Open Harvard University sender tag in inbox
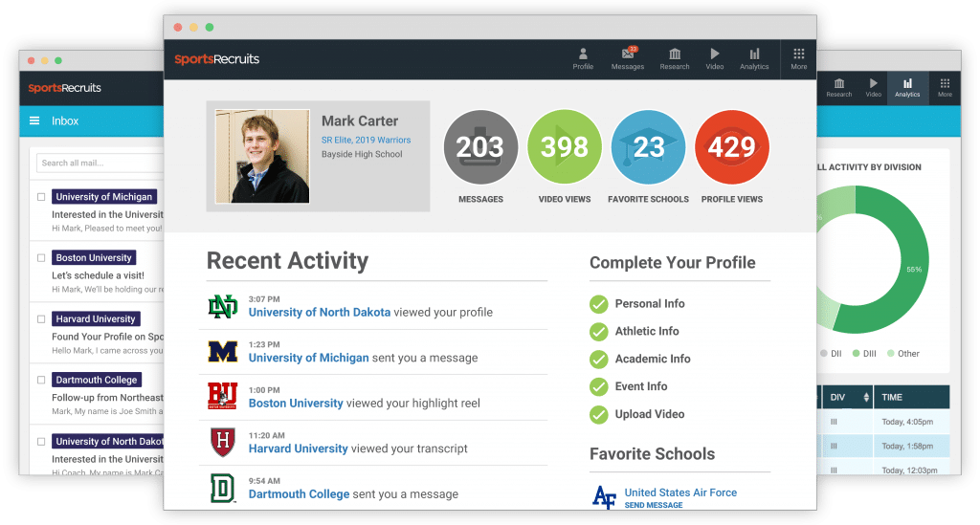The width and height of the screenshot is (980, 525). click(x=96, y=319)
